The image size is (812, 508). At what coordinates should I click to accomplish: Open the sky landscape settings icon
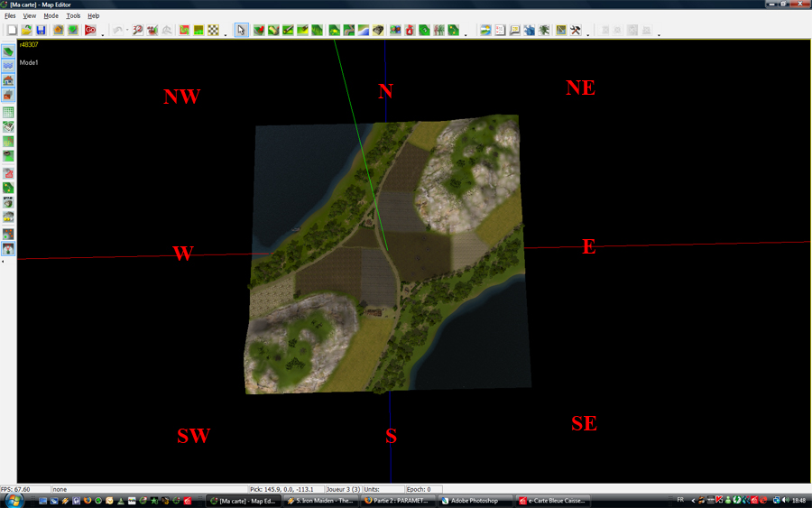click(x=485, y=30)
